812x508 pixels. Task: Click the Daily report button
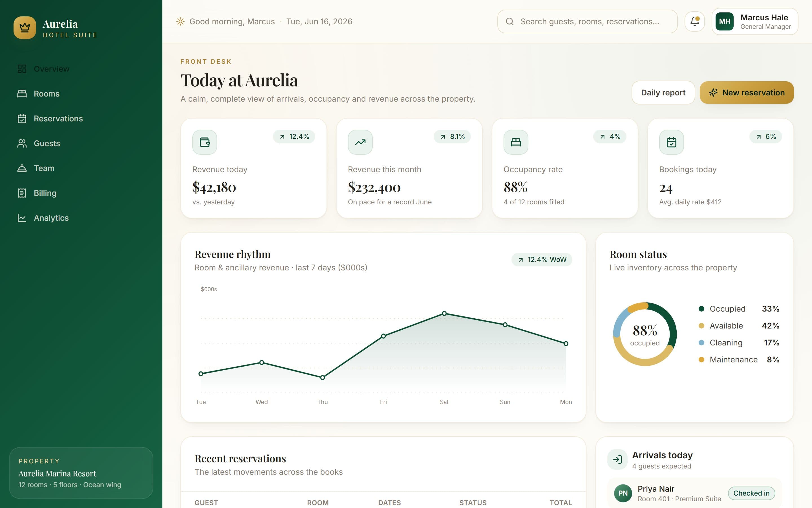point(663,92)
